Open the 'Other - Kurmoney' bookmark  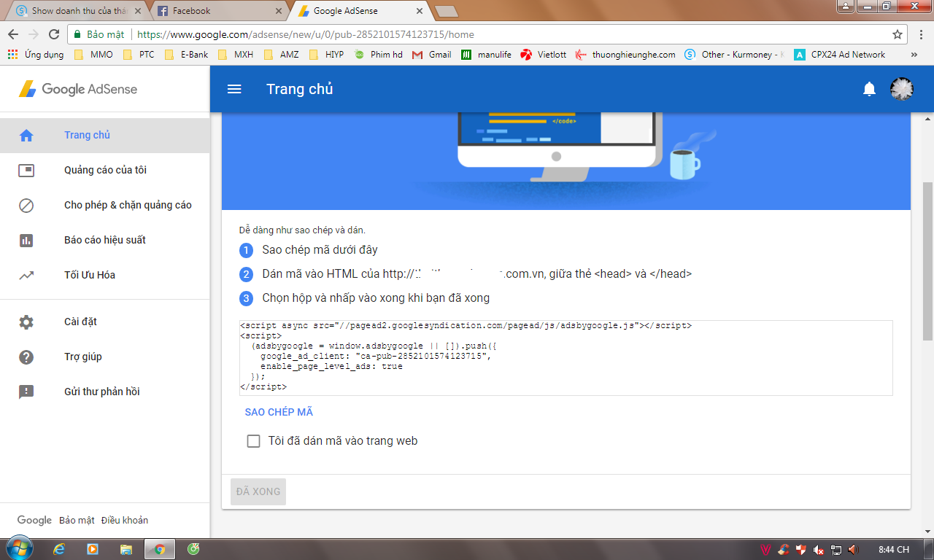pos(734,55)
